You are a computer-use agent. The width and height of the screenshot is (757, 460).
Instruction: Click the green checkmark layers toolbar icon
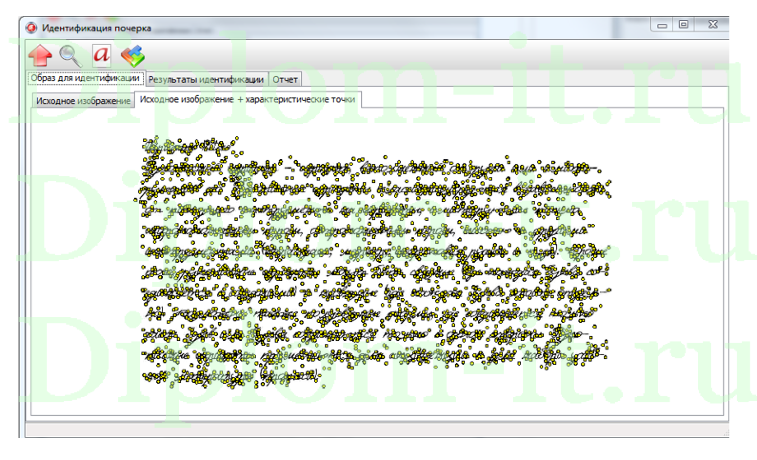pos(132,55)
